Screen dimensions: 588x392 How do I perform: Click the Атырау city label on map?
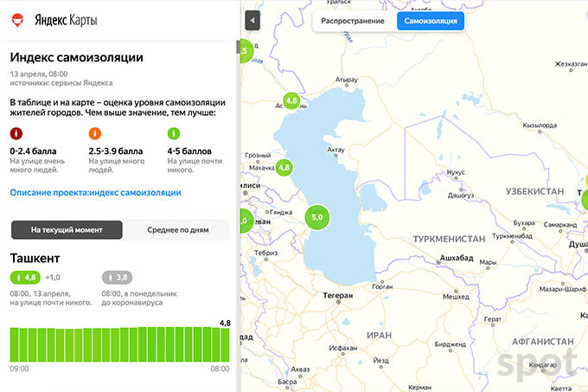(347, 80)
